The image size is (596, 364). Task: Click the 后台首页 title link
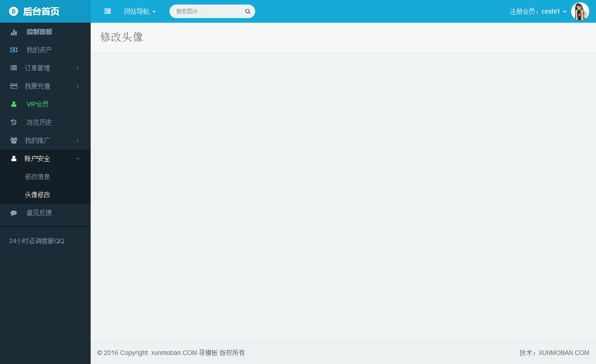[41, 11]
